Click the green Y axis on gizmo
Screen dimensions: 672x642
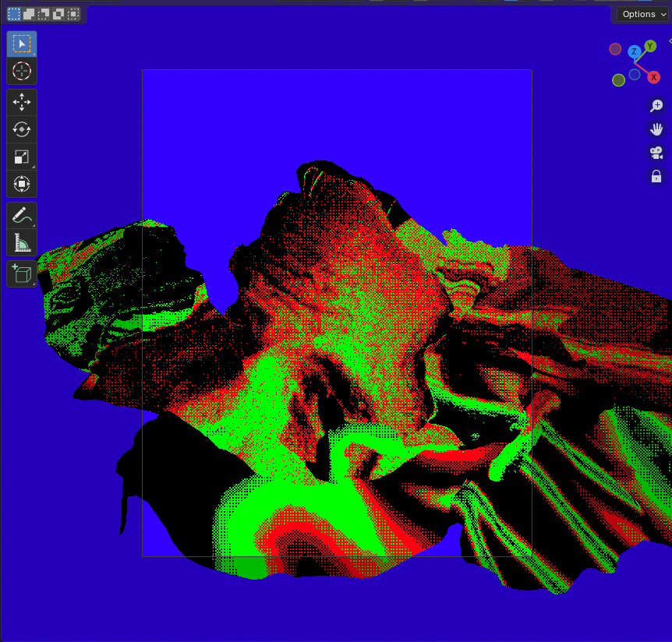pyautogui.click(x=650, y=46)
